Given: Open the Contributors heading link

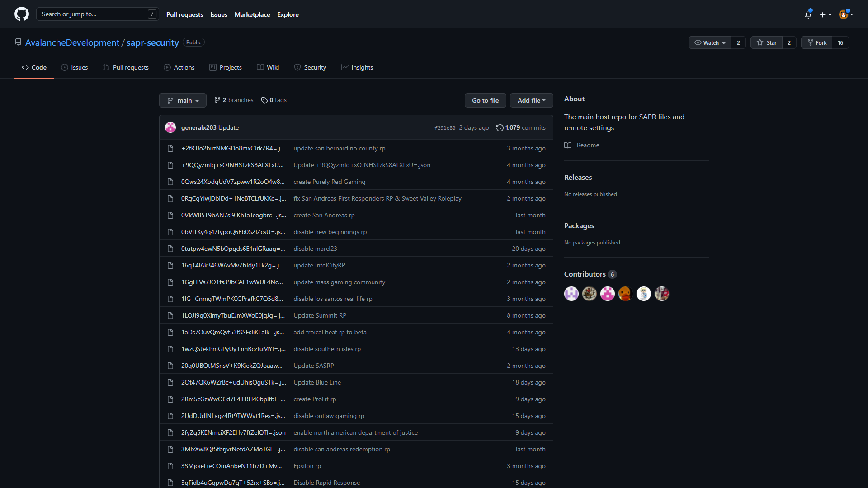Looking at the screenshot, I should pyautogui.click(x=590, y=274).
